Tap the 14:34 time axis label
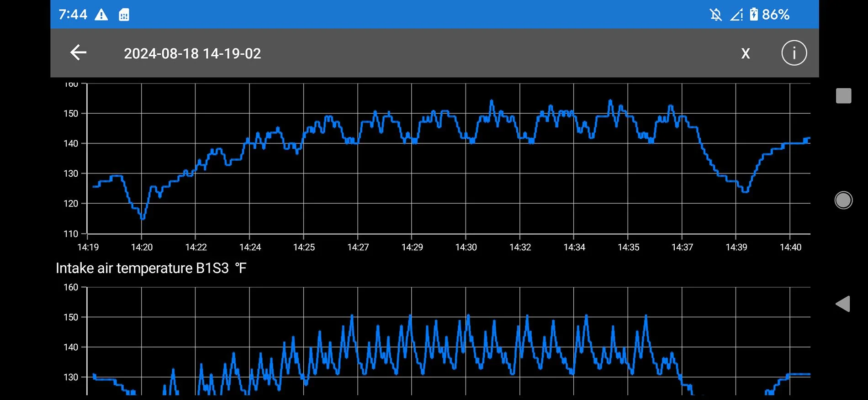Screen dimensions: 868x400 click(574, 247)
